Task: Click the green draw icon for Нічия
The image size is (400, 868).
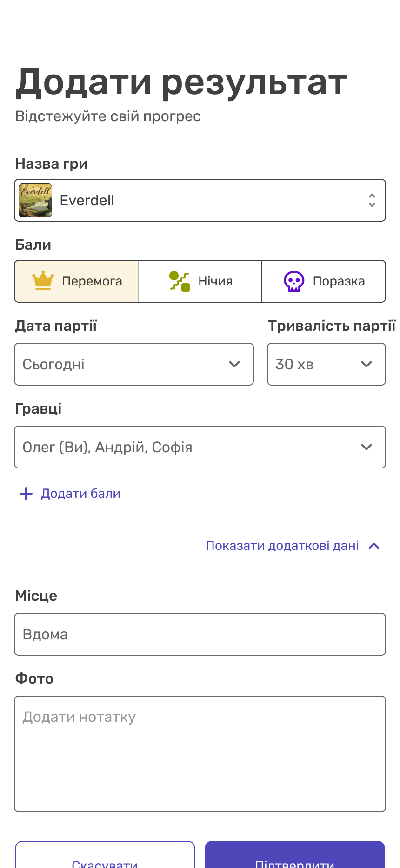Action: pos(180,281)
